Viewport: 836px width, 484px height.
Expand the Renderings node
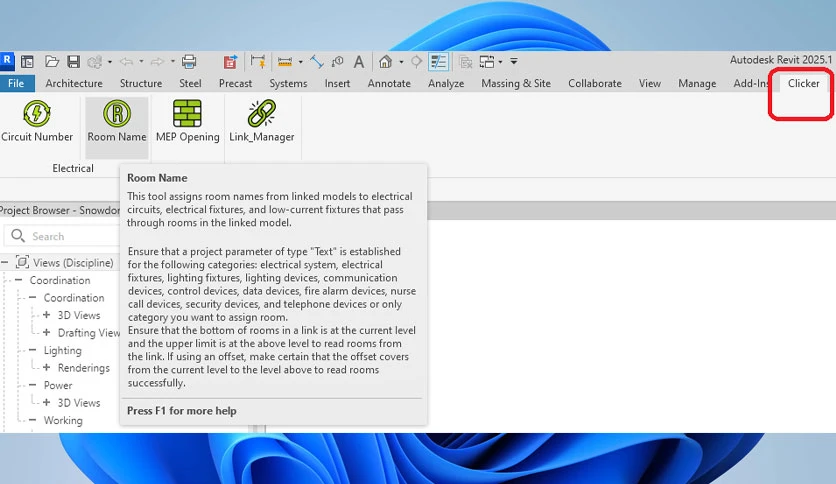tap(46, 367)
